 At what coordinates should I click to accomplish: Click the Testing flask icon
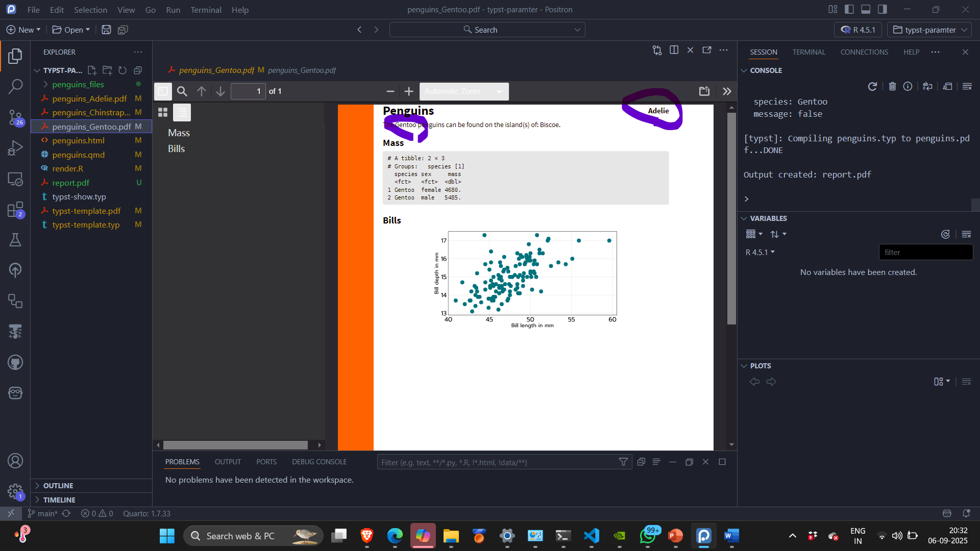pyautogui.click(x=15, y=240)
